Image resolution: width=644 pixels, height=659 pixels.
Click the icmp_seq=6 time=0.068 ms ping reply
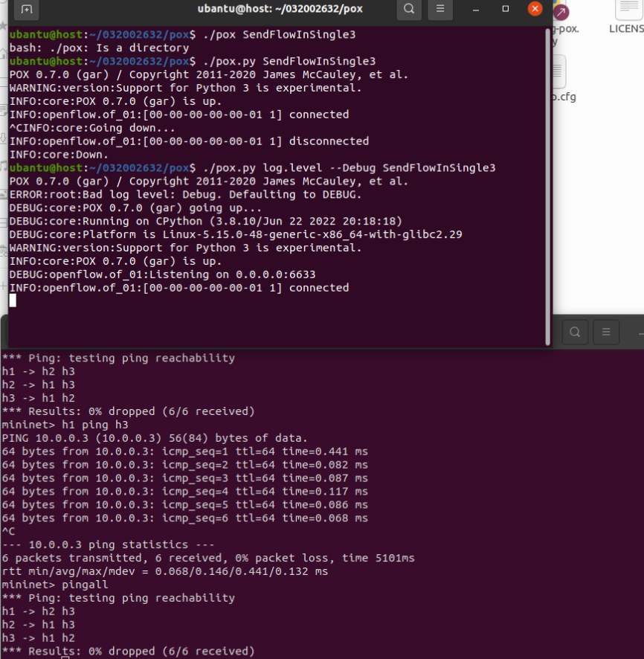(x=185, y=518)
